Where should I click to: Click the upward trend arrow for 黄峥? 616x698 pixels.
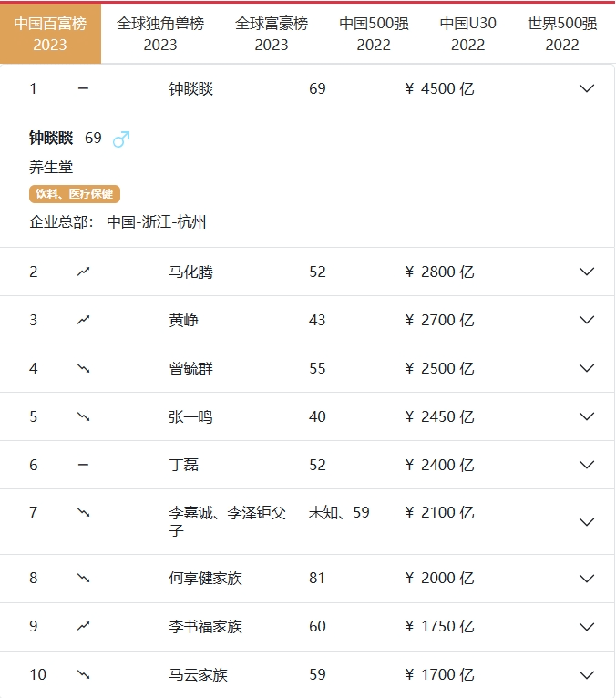pyautogui.click(x=84, y=320)
